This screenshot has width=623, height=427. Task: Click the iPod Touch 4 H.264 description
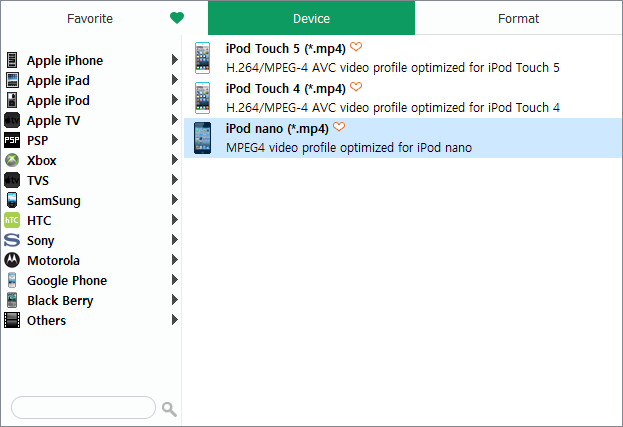[393, 108]
